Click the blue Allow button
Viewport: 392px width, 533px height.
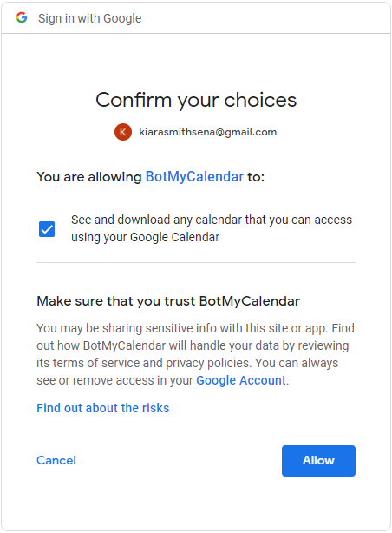coord(318,461)
